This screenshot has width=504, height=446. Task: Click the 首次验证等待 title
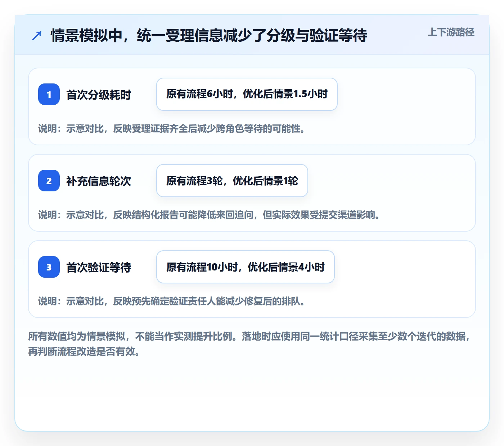click(x=99, y=267)
